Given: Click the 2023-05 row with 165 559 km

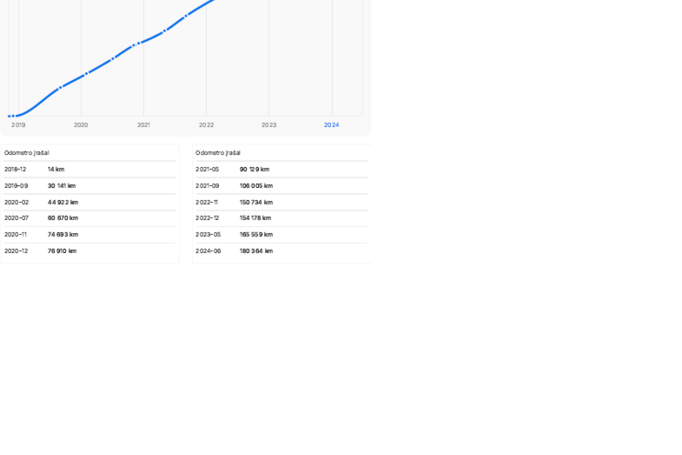Looking at the screenshot, I should click(x=281, y=234).
